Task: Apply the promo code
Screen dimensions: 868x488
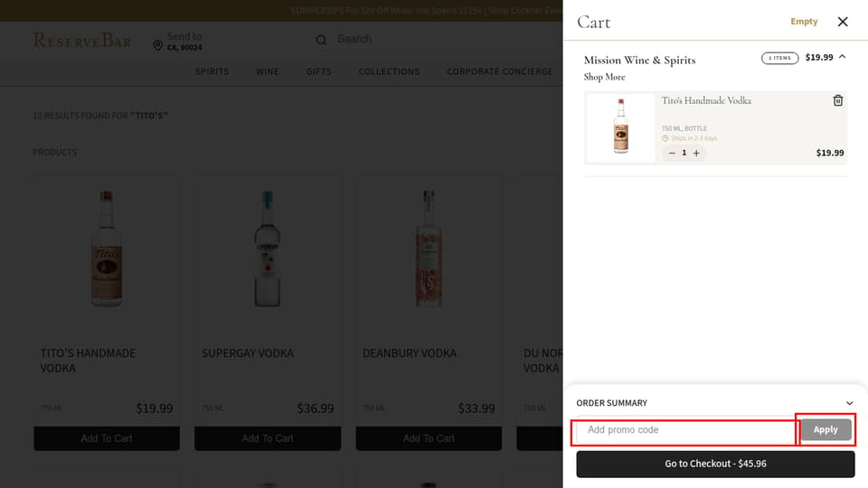Action: coord(826,429)
